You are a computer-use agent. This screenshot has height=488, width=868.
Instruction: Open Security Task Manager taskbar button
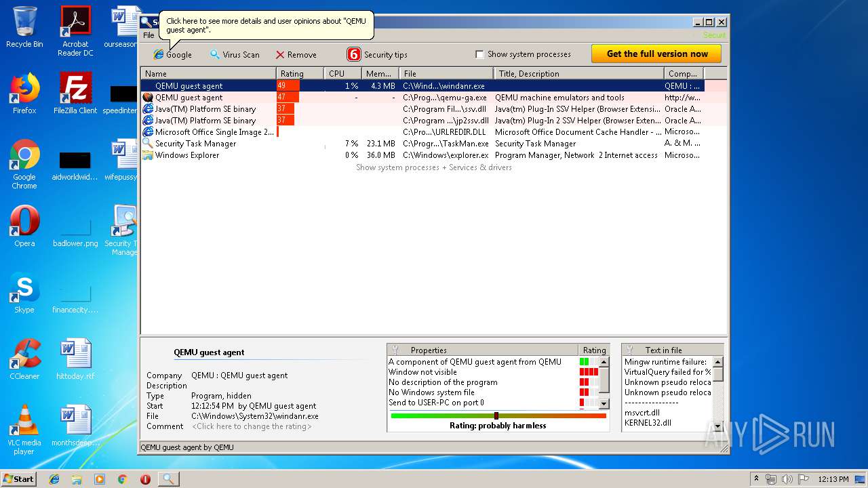click(x=168, y=479)
